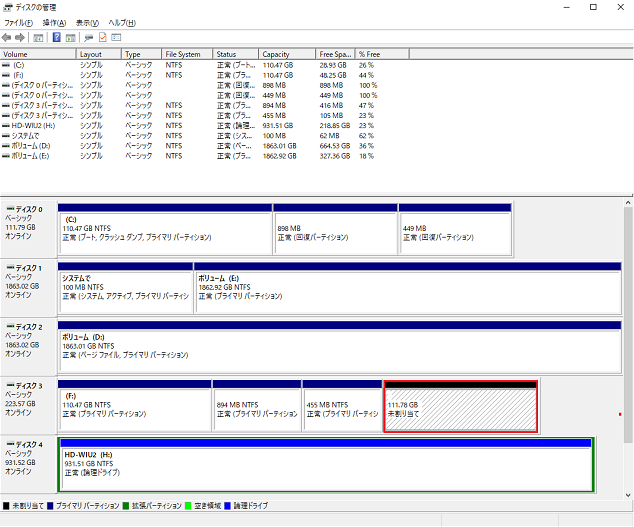Click the drive icon of the システムで row

[6, 135]
